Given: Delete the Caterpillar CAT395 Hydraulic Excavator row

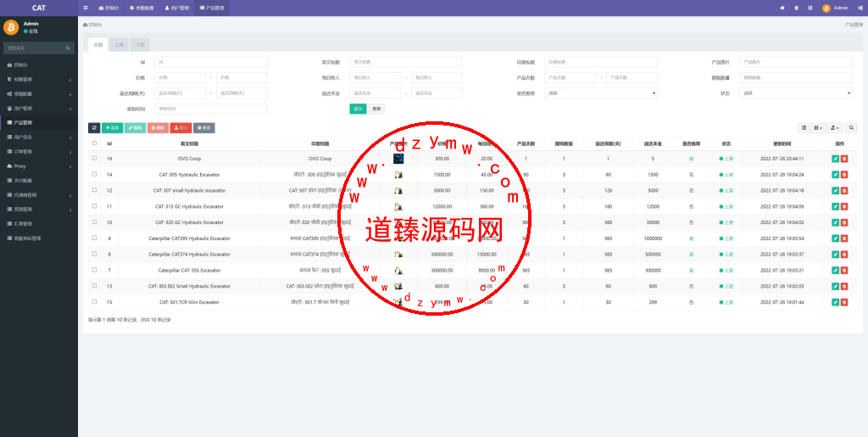Looking at the screenshot, I should pyautogui.click(x=844, y=238).
